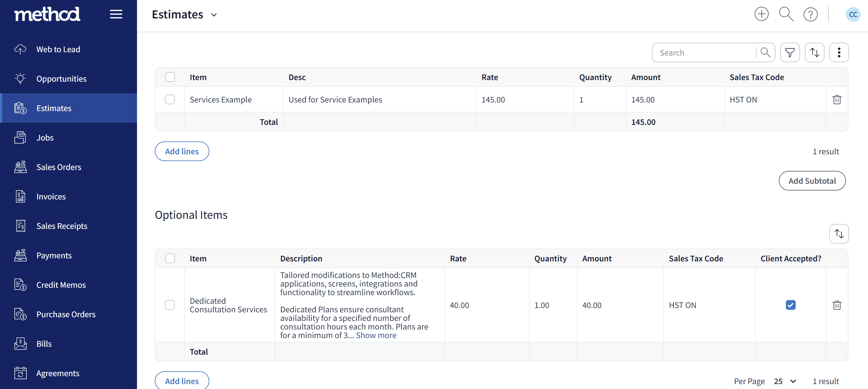Check the Dedicated Consultation Services row checkbox
This screenshot has width=868, height=389.
click(x=170, y=305)
